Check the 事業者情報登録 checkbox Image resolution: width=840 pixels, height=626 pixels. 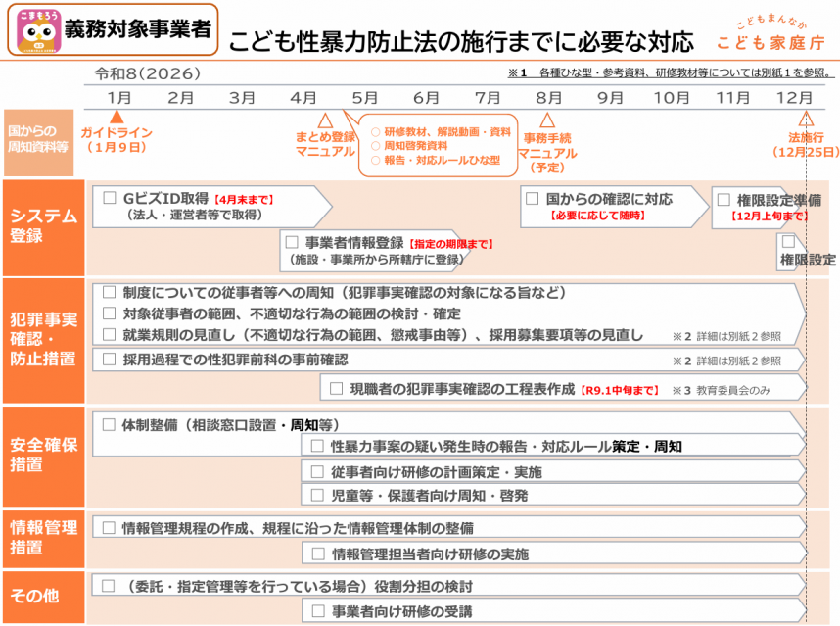(292, 242)
